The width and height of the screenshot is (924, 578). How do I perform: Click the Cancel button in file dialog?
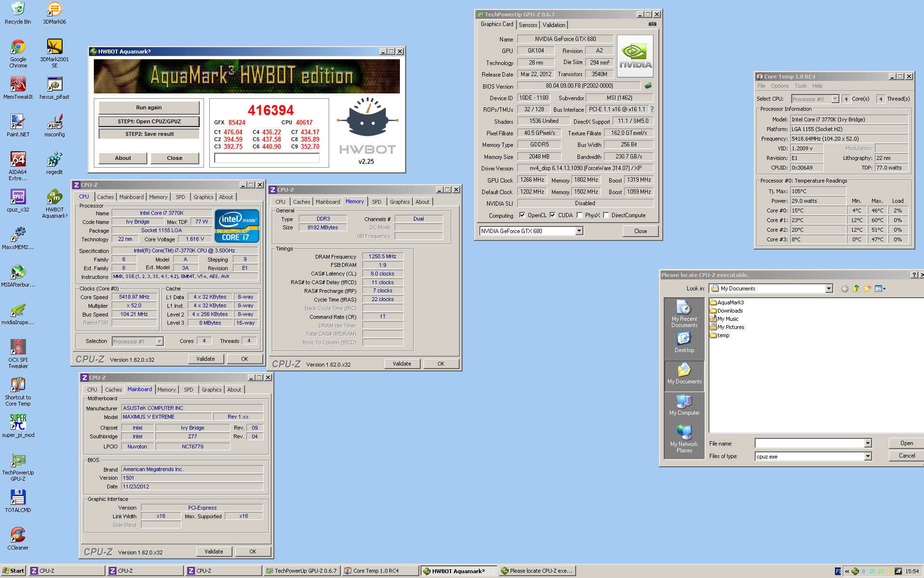[907, 456]
